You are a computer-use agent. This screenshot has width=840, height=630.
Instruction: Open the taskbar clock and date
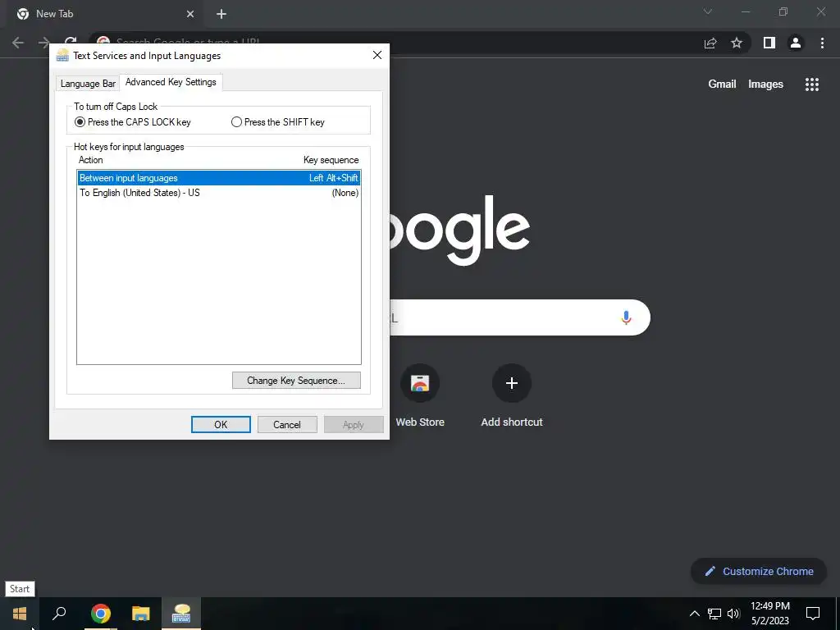770,614
